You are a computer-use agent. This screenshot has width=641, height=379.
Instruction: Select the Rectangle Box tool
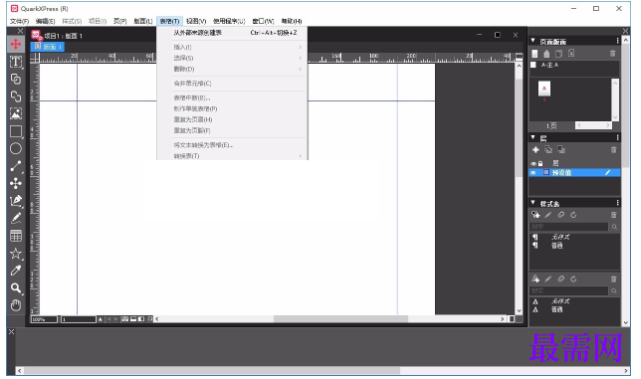click(x=16, y=131)
